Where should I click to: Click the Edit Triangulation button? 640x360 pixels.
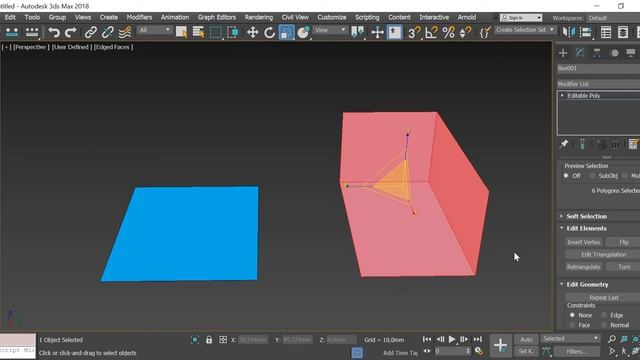pos(603,254)
